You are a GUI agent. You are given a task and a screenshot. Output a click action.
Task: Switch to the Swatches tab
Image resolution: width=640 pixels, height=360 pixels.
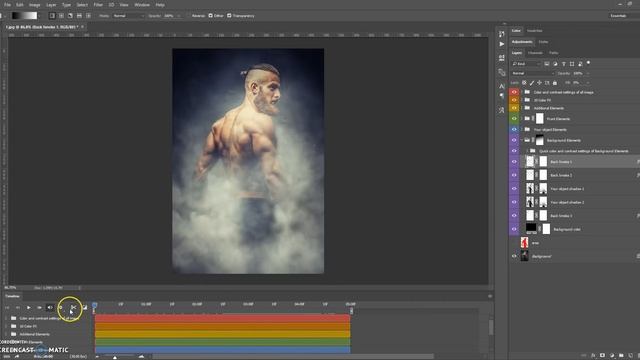pos(534,31)
